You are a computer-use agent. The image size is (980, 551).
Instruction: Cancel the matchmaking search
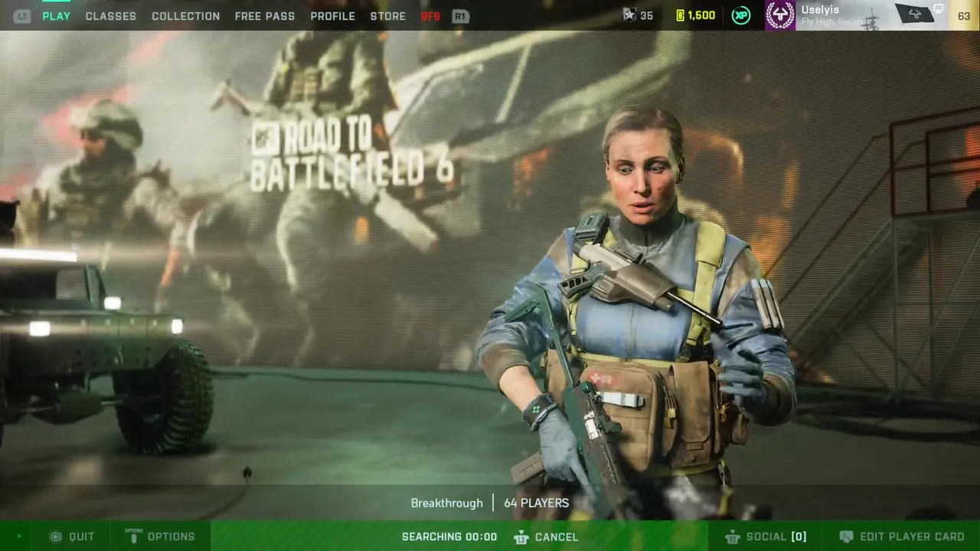coord(546,536)
